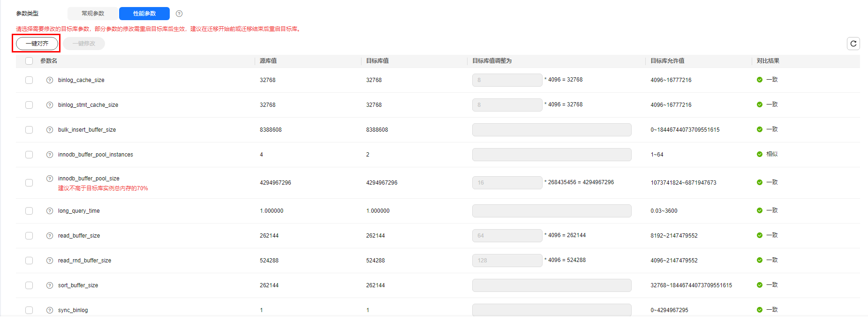Check the innodb_buffer_pool_instances row checkbox
Image resolution: width=868 pixels, height=321 pixels.
coord(29,155)
